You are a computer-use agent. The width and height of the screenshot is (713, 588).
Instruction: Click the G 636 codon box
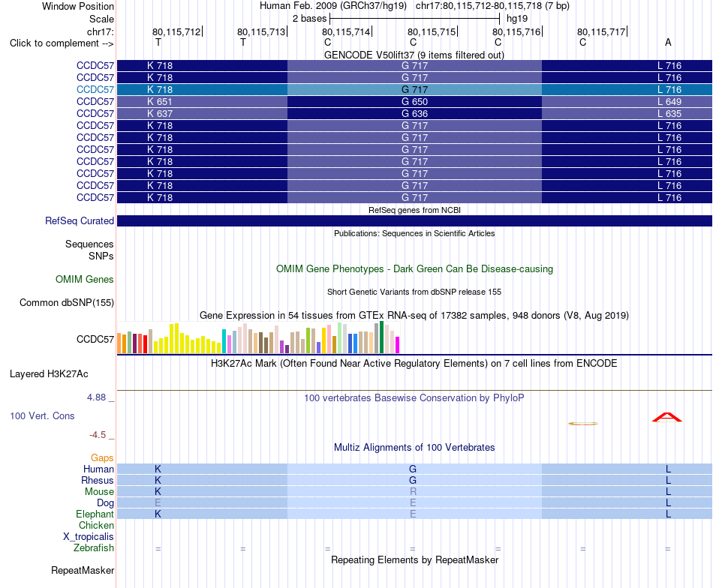tap(414, 113)
